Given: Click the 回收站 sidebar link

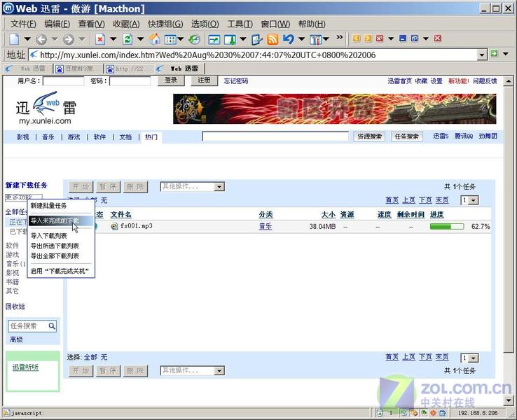Looking at the screenshot, I should point(15,307).
